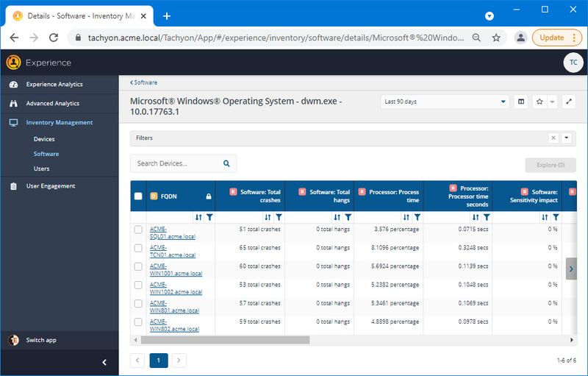
Task: Click the Experience logo icon
Action: [x=13, y=63]
